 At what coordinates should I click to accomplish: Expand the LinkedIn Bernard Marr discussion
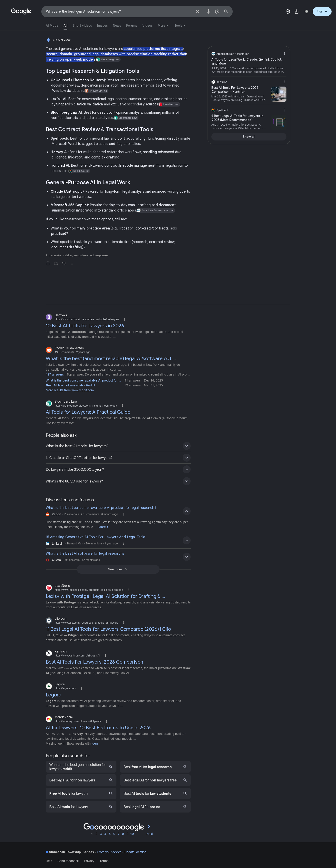tap(186, 540)
